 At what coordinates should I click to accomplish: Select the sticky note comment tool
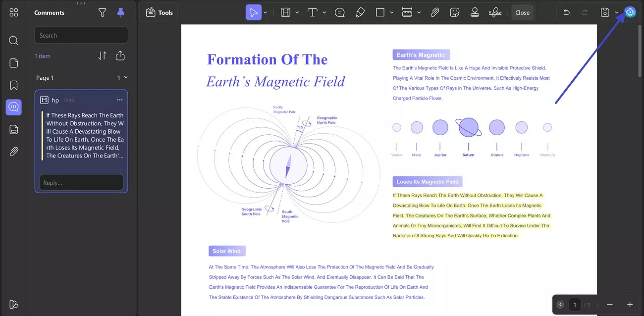pyautogui.click(x=340, y=13)
